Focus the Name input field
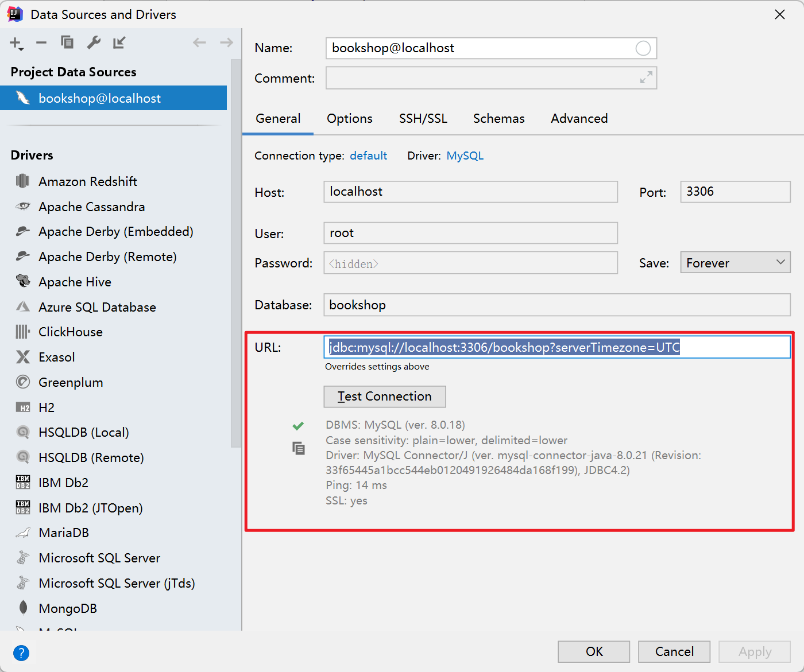Image resolution: width=804 pixels, height=672 pixels. click(491, 48)
